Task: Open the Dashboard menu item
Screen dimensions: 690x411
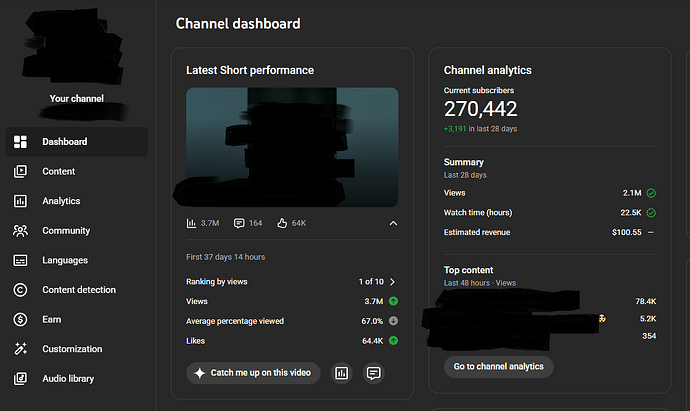Action: pyautogui.click(x=77, y=142)
